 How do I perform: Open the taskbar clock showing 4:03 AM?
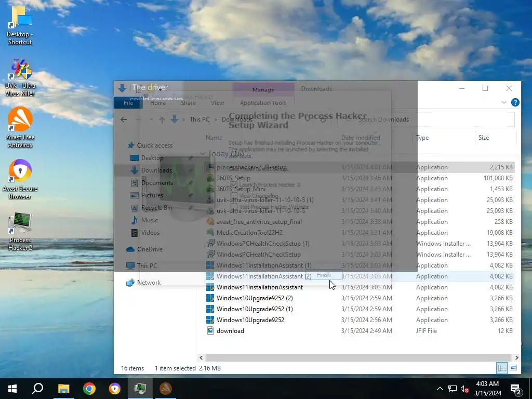pos(487,389)
